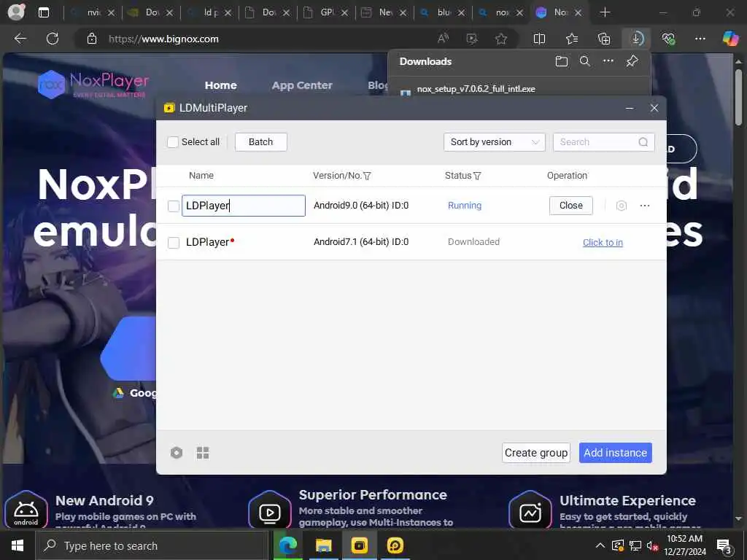Open Edge Collections icon
747x560 pixels.
604,39
